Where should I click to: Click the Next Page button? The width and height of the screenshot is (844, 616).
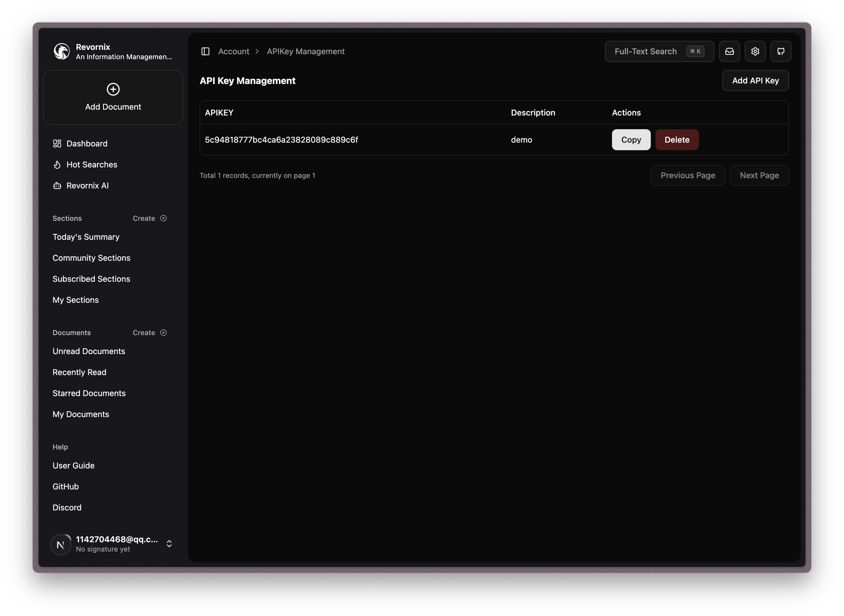(x=759, y=175)
